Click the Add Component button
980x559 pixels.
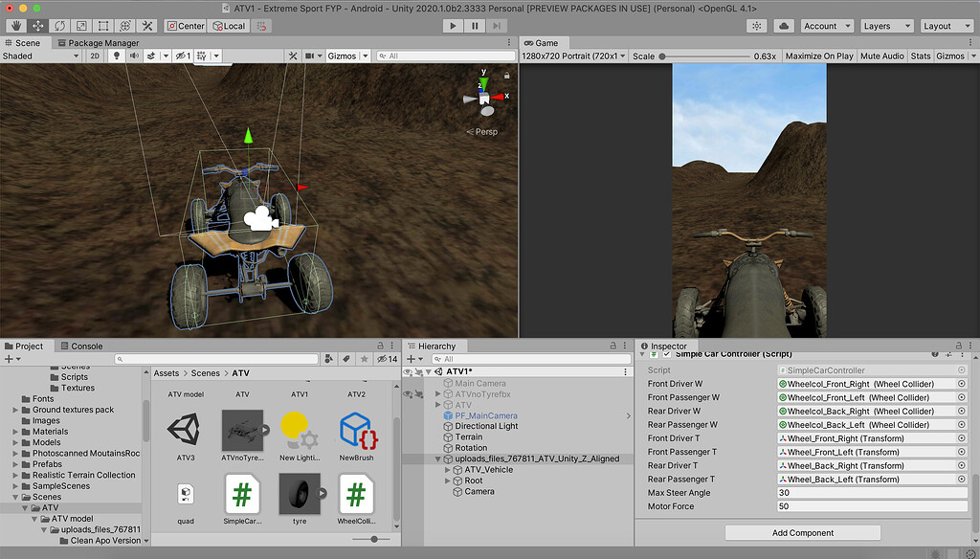coord(803,532)
